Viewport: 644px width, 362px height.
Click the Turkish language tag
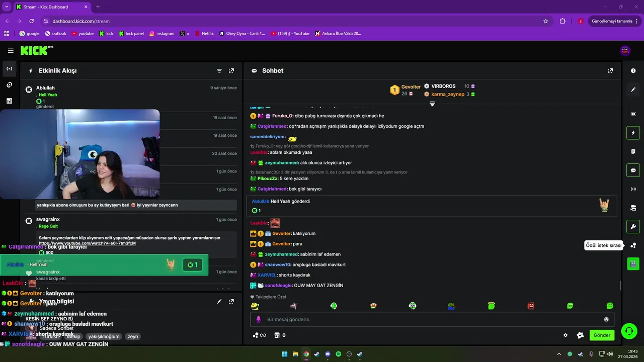(50, 337)
